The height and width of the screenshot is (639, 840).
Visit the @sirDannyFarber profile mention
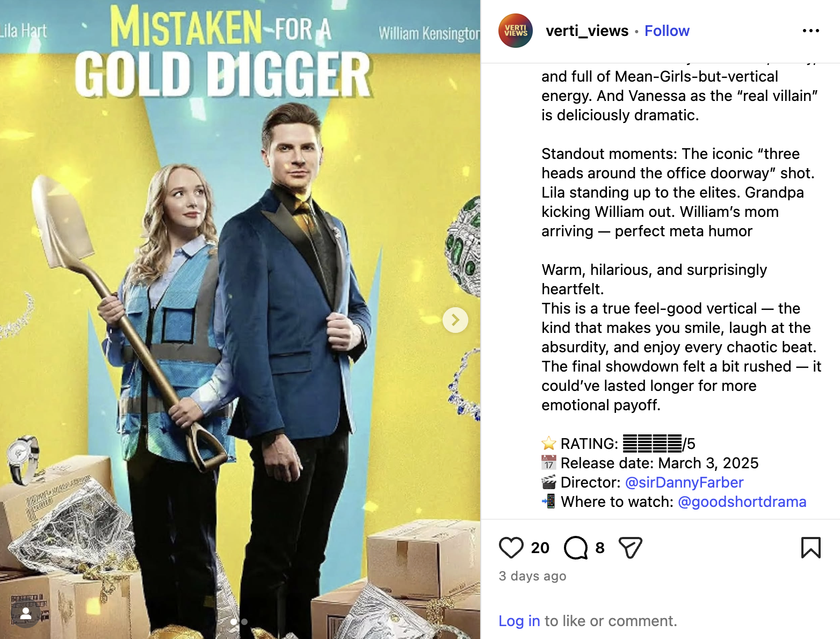684,482
